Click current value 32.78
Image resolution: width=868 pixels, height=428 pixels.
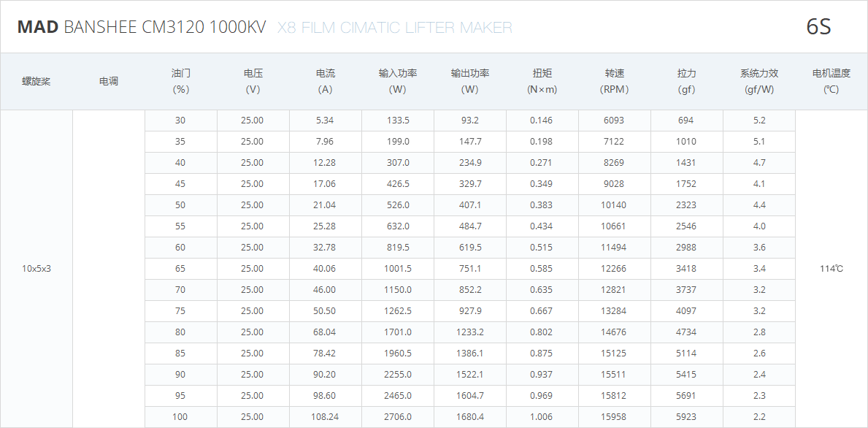(x=324, y=248)
